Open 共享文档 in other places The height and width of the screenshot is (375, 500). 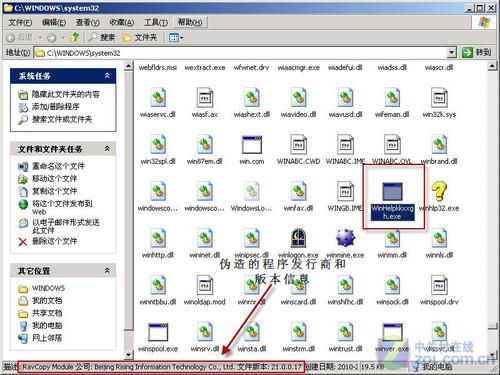click(47, 313)
